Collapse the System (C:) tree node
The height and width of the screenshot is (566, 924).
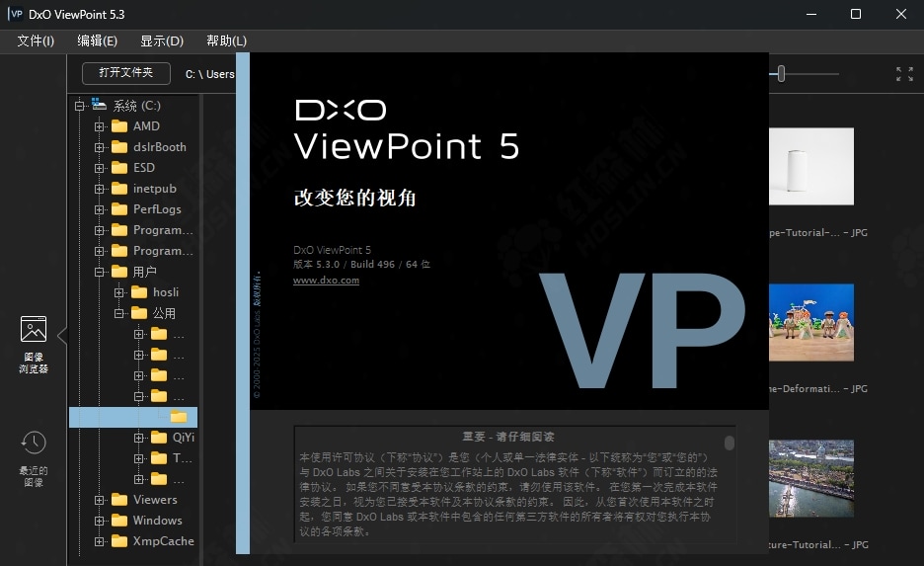click(x=79, y=106)
